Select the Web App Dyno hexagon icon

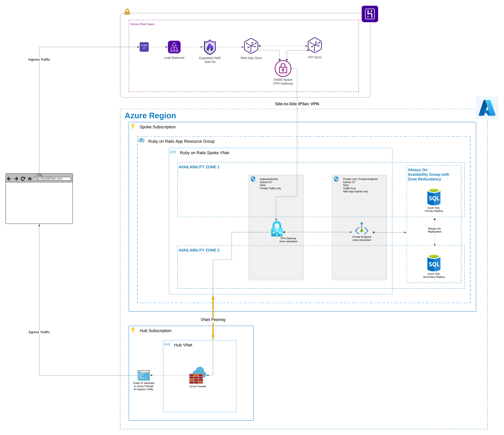click(x=251, y=46)
